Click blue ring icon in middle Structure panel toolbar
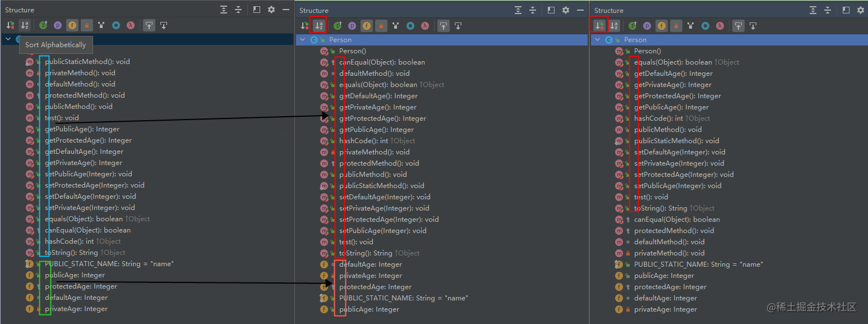 point(410,25)
